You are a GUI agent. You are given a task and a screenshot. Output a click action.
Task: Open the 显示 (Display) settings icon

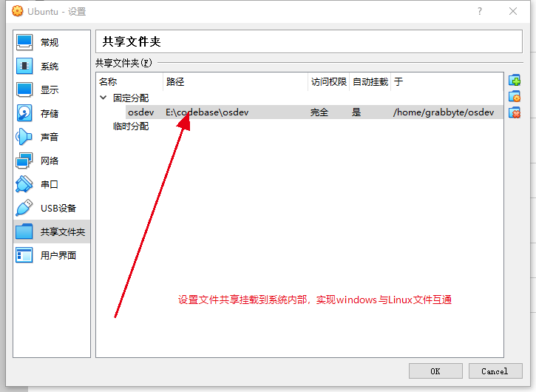point(24,89)
